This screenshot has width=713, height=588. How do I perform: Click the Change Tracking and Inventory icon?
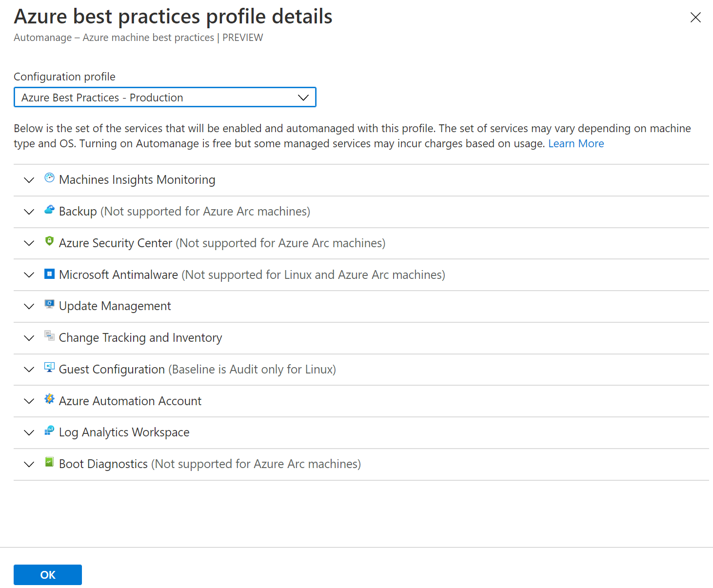pos(49,335)
